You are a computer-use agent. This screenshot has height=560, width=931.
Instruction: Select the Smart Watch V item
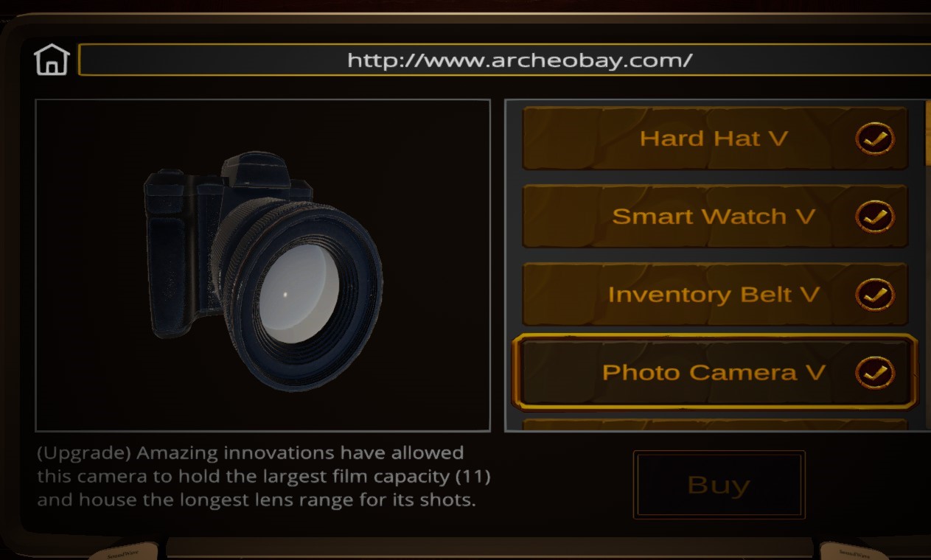click(715, 217)
